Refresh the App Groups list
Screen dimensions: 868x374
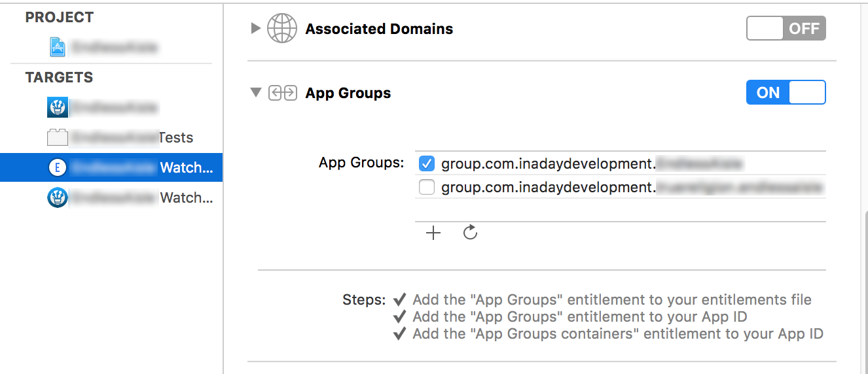click(x=470, y=233)
